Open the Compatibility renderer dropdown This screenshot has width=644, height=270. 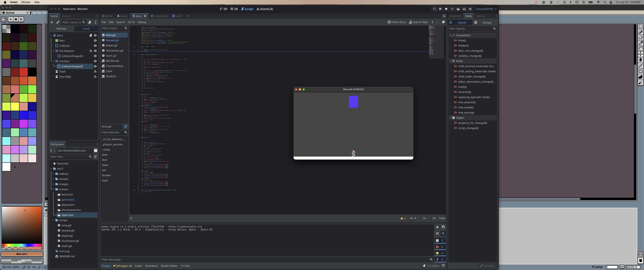(x=485, y=9)
